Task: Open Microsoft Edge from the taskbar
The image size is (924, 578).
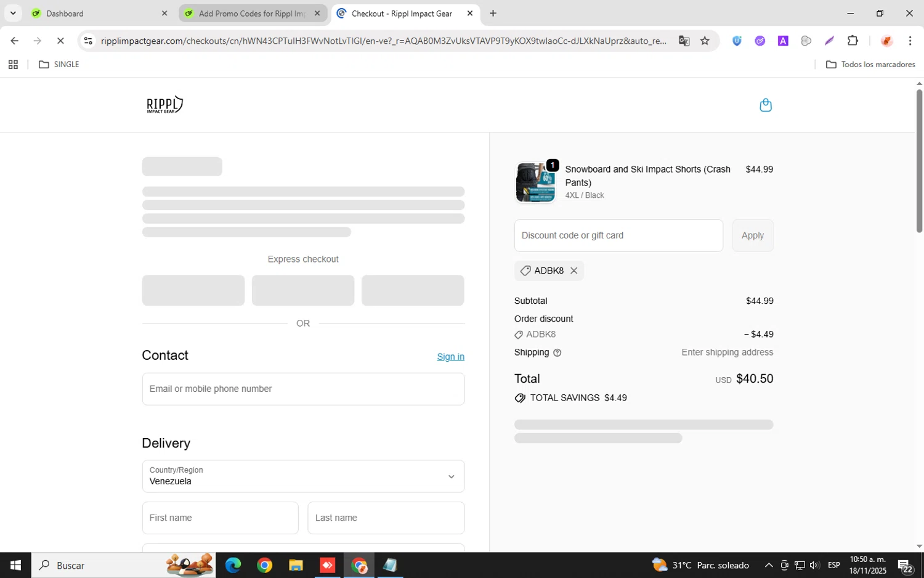Action: (x=233, y=565)
